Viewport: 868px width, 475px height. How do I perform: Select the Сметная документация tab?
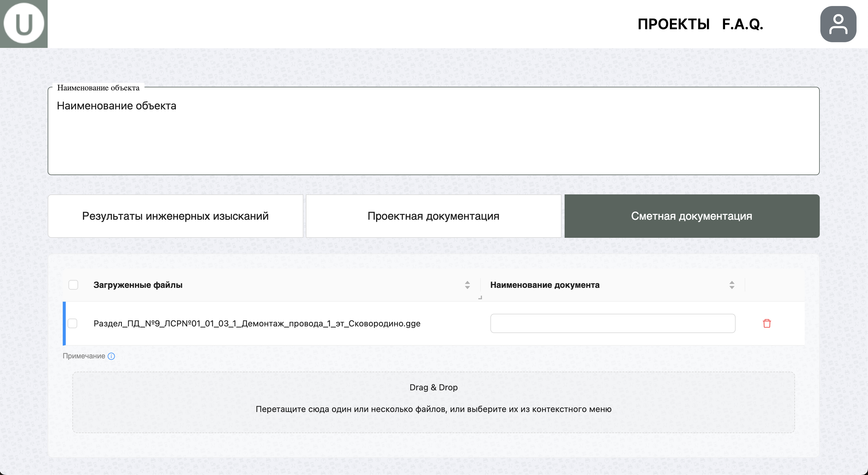point(692,216)
